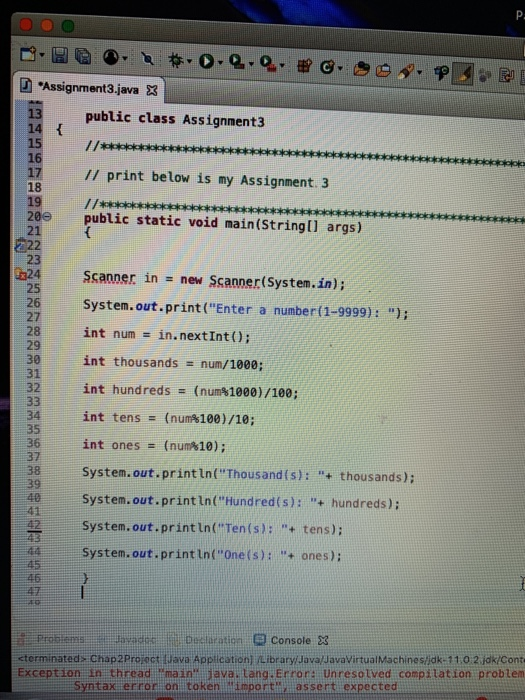The width and height of the screenshot is (525, 700).
Task: Open the Debug configurations dropdown arrow
Action: [x=189, y=61]
